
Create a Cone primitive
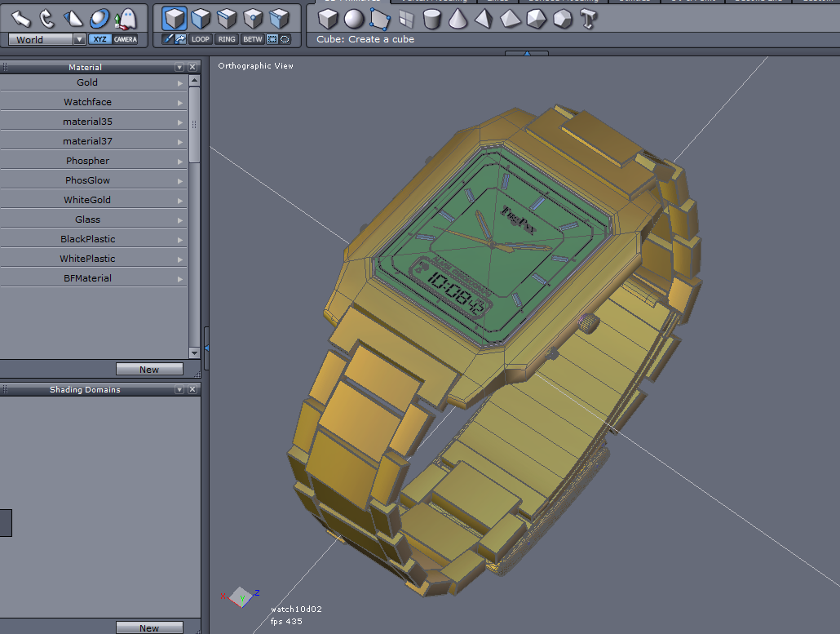pyautogui.click(x=458, y=20)
